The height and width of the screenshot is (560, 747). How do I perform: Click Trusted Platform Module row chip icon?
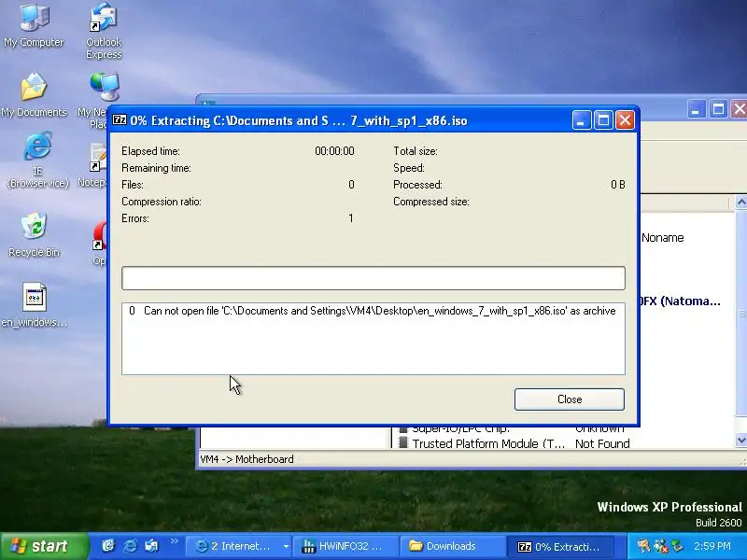[403, 443]
